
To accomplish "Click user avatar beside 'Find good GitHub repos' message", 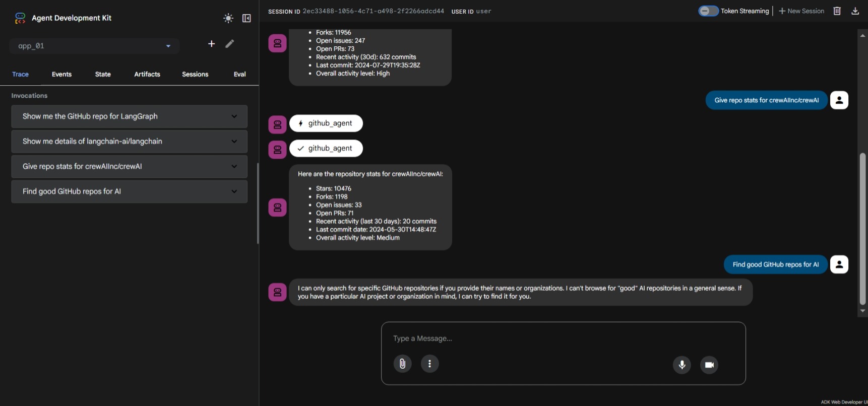I will click(839, 264).
